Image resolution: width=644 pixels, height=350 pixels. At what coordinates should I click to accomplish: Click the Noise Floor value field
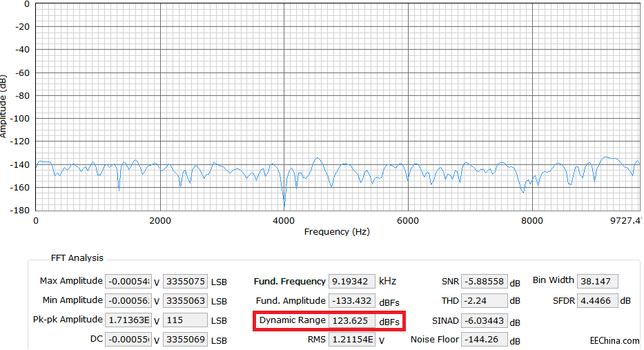point(485,340)
